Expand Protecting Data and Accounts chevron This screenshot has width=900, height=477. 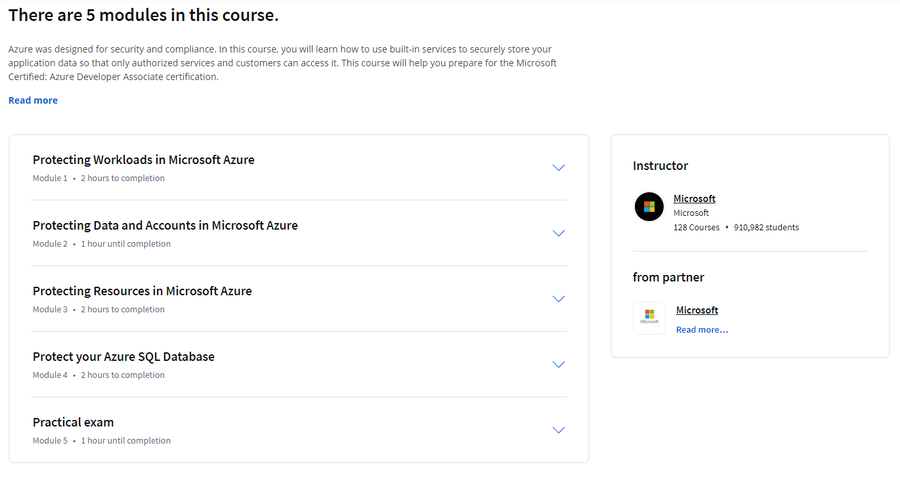(x=558, y=233)
